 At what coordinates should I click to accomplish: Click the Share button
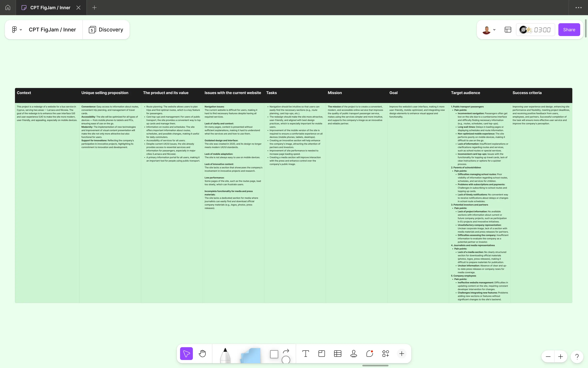coord(569,29)
